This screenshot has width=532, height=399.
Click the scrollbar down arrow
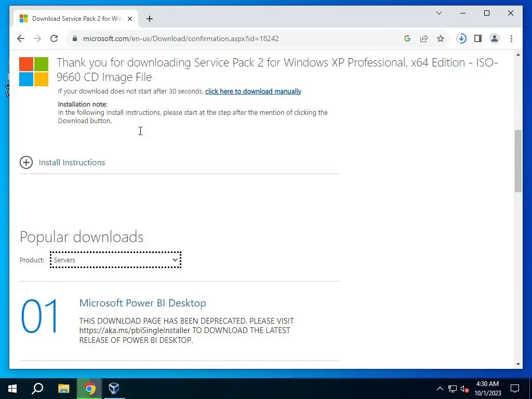point(518,364)
